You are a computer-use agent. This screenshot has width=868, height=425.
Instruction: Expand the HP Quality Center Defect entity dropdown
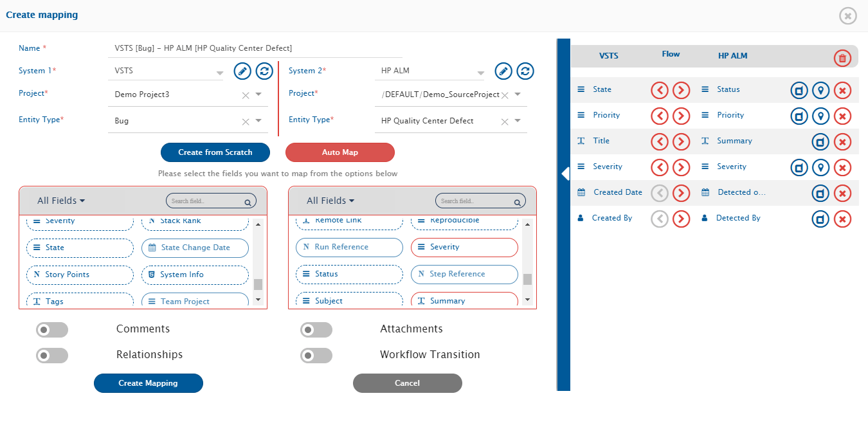click(518, 121)
